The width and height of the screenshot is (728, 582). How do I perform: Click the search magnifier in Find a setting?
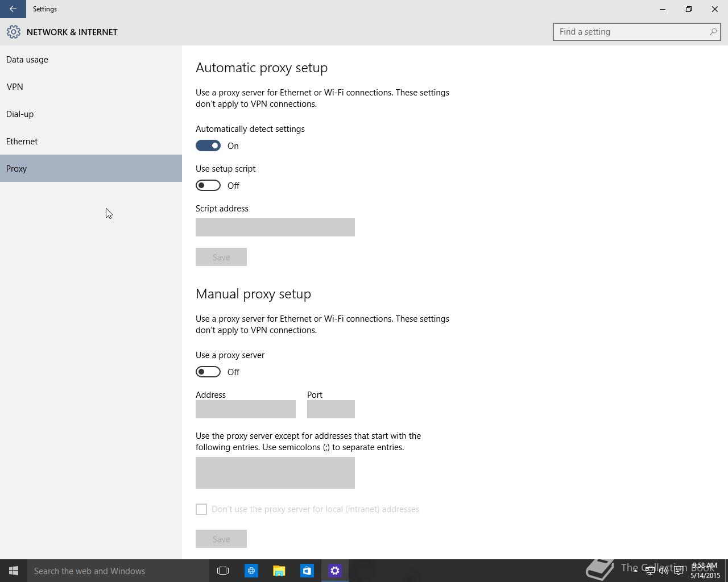713,32
